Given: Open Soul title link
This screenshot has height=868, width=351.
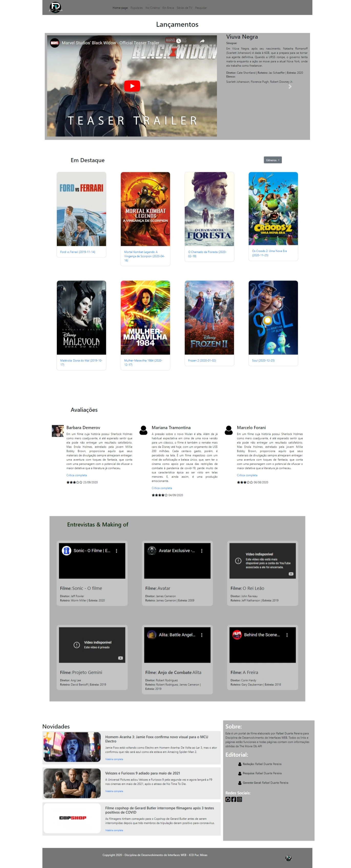Looking at the screenshot, I should (263, 360).
